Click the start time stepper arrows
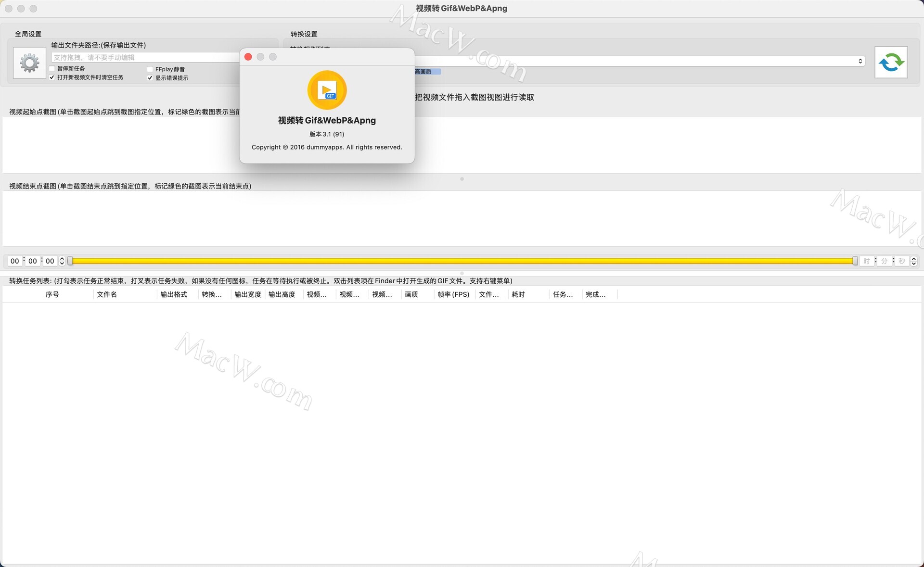This screenshot has width=924, height=567. (x=62, y=261)
